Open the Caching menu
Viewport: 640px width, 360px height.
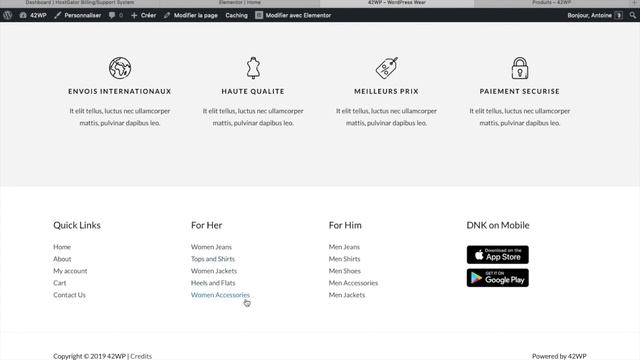point(236,15)
